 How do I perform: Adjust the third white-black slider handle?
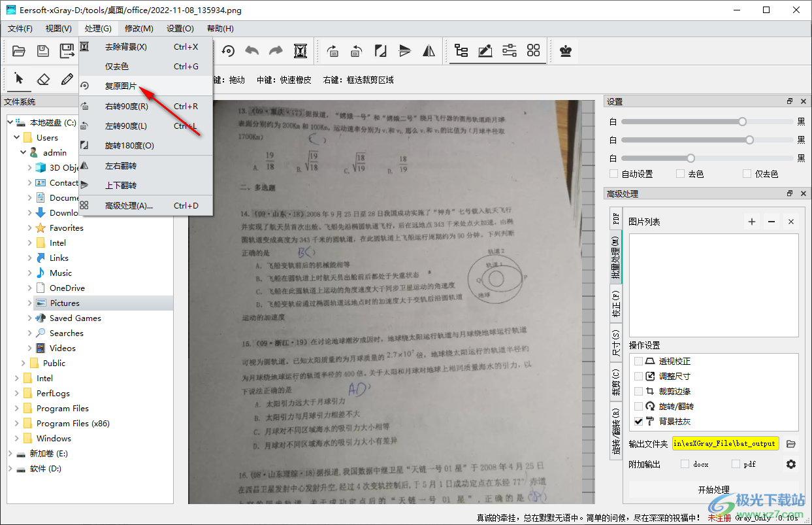click(690, 158)
